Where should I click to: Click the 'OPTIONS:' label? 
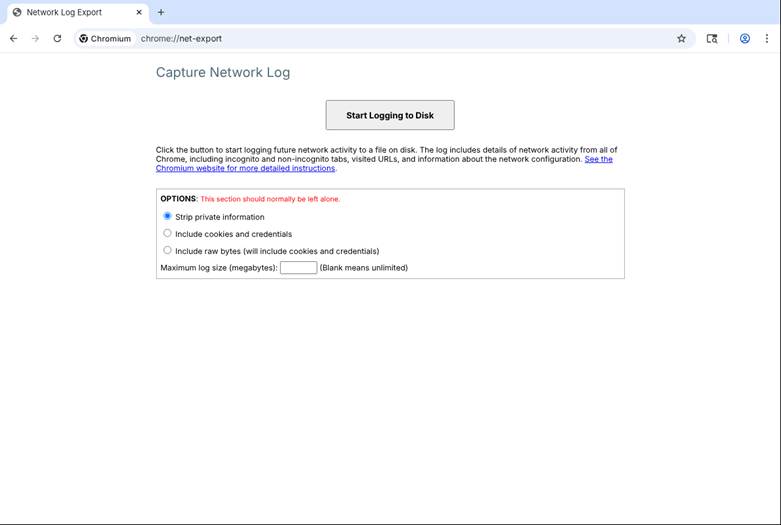tap(179, 199)
